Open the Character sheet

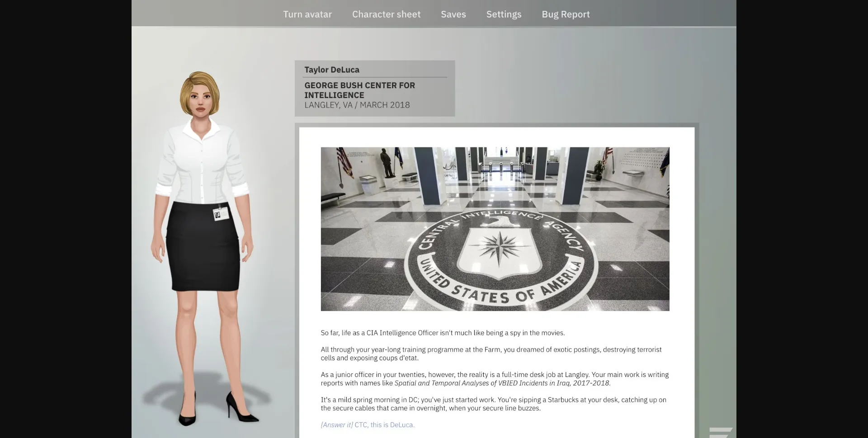(386, 14)
